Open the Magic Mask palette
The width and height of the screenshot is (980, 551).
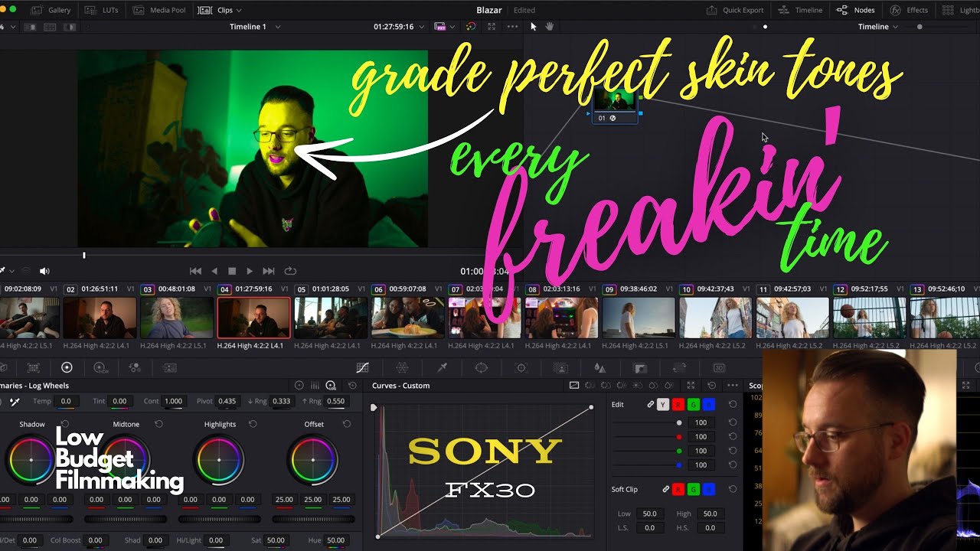click(x=560, y=368)
